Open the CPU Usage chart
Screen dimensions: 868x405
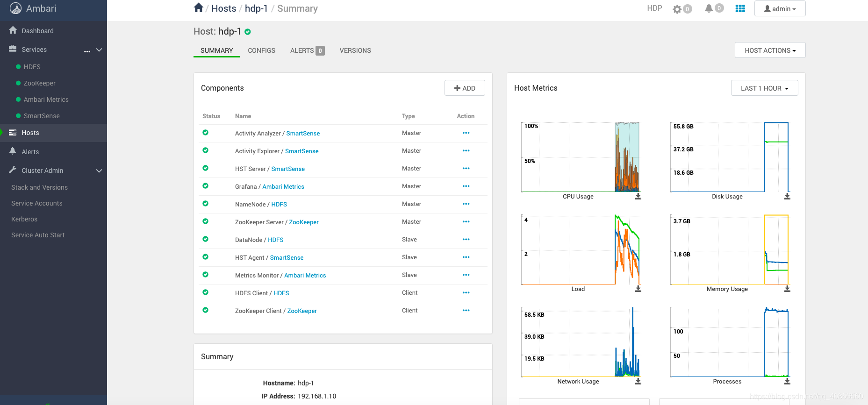[x=580, y=157]
